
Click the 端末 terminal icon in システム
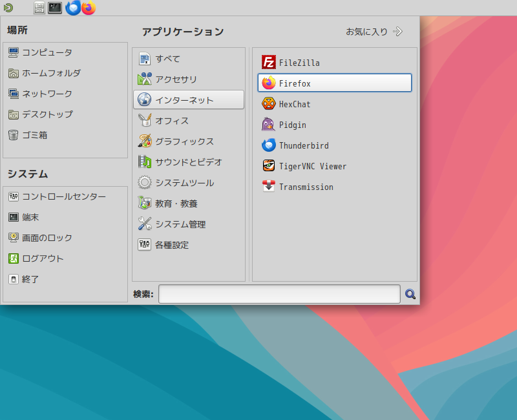[x=13, y=217]
